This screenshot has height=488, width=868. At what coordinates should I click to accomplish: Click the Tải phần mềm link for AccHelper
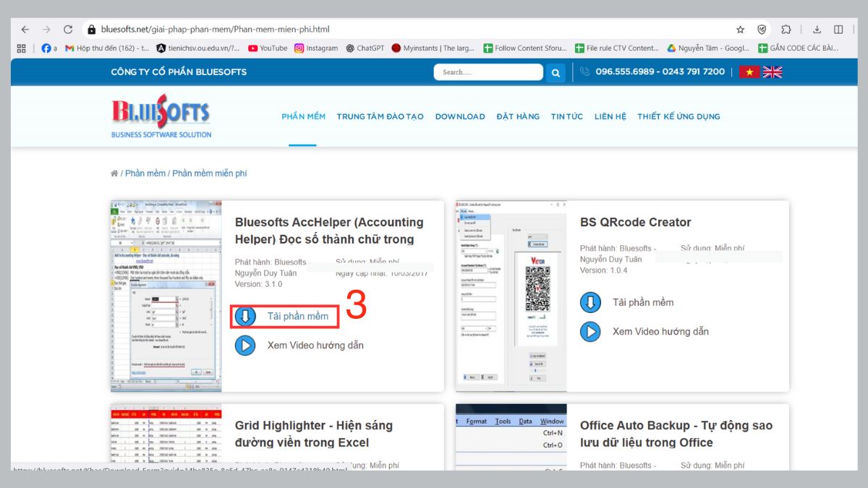(x=297, y=316)
